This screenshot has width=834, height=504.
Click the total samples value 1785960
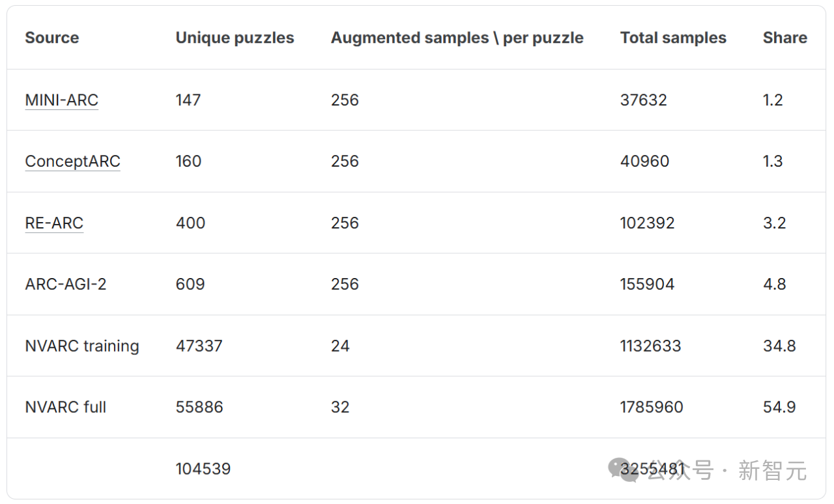click(x=652, y=408)
